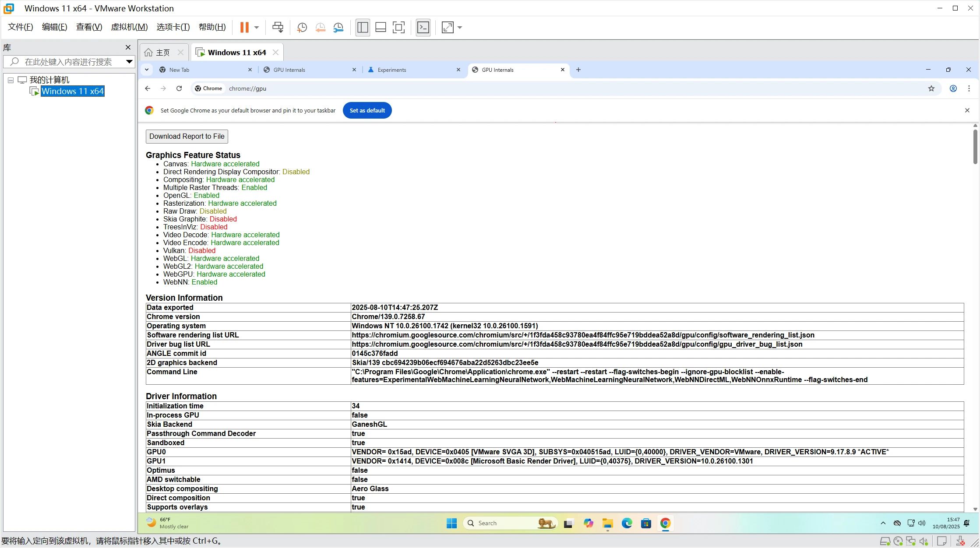Open the snapshot manager
The image size is (980, 548).
(x=338, y=28)
